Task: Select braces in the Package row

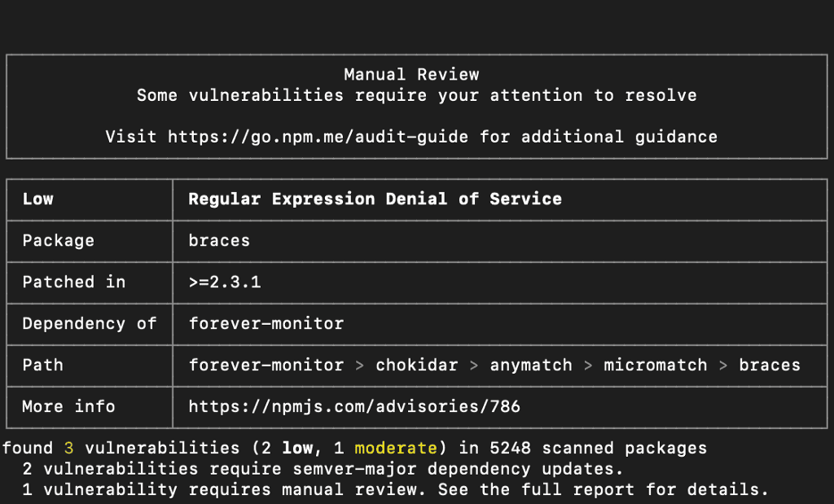Action: click(x=219, y=241)
